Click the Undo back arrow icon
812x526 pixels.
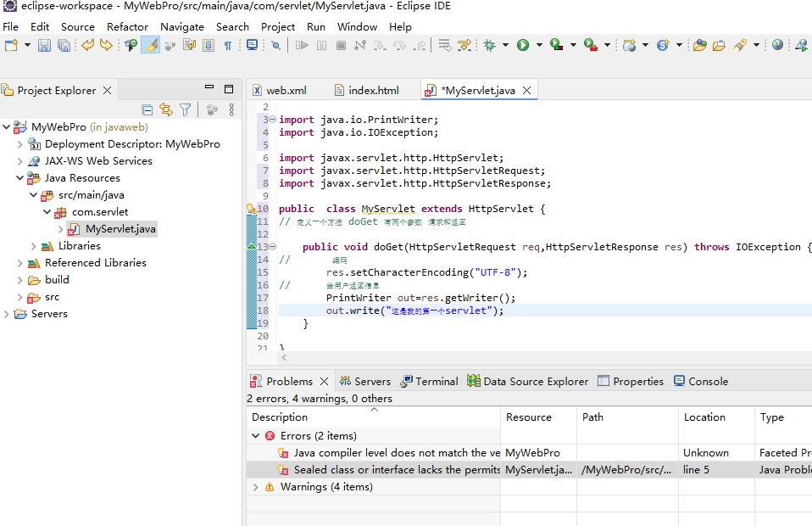87,46
